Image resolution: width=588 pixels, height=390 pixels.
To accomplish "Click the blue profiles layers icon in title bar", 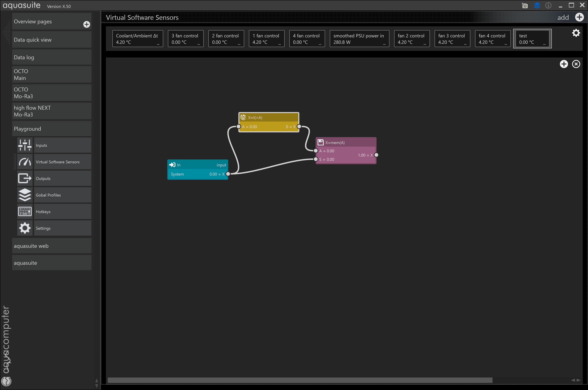I will [537, 5].
